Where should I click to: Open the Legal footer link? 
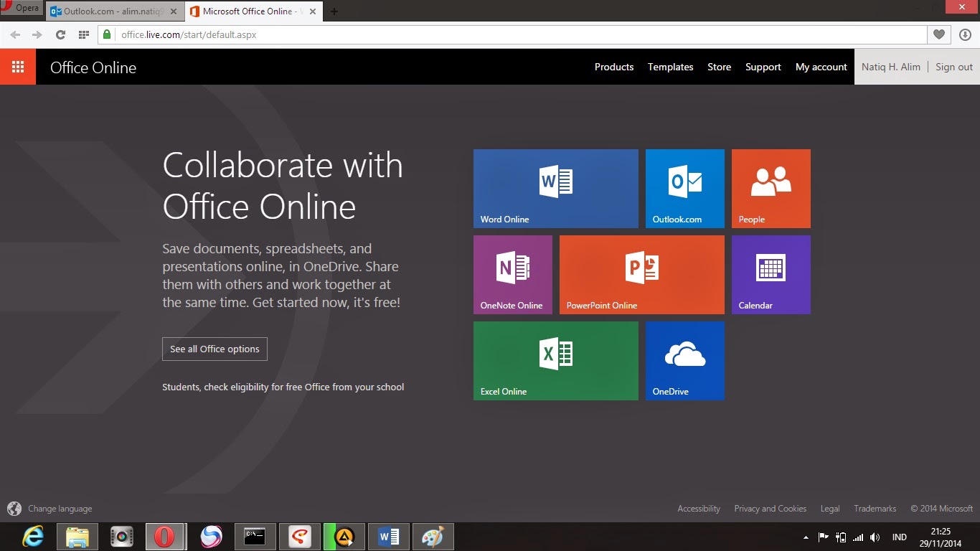tap(830, 509)
